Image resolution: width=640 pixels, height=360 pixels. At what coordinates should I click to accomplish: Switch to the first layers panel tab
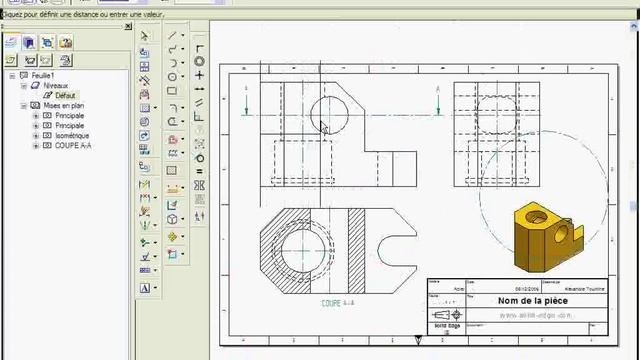coord(11,42)
